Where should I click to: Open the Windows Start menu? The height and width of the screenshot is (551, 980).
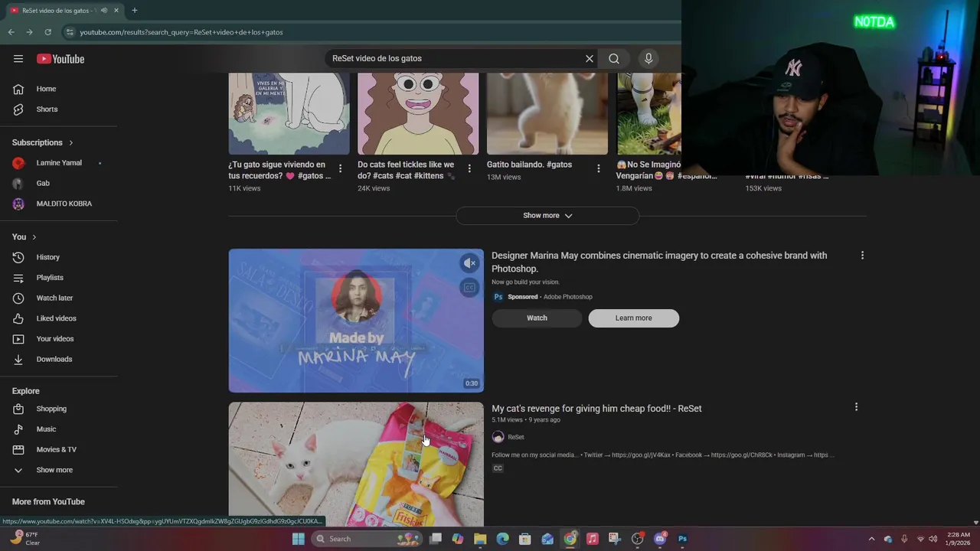pyautogui.click(x=299, y=539)
